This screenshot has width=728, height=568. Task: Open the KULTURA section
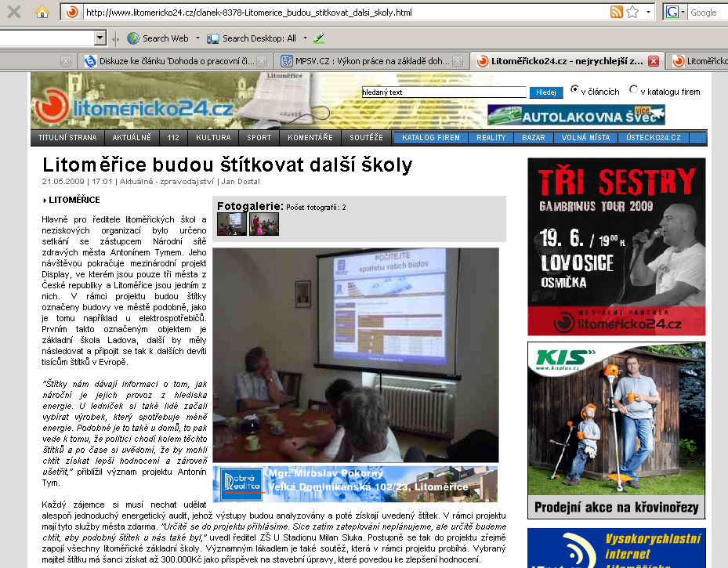[x=213, y=138]
